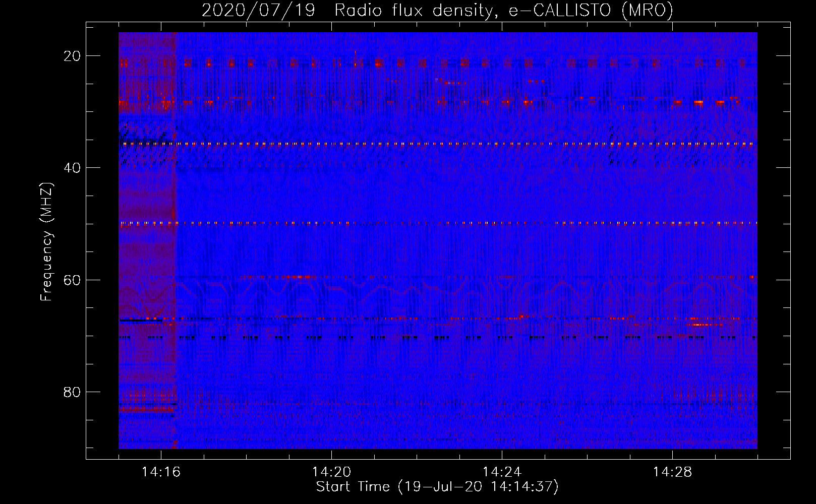Click the 80 MHz frequency tick label
816x504 pixels.
click(x=72, y=392)
